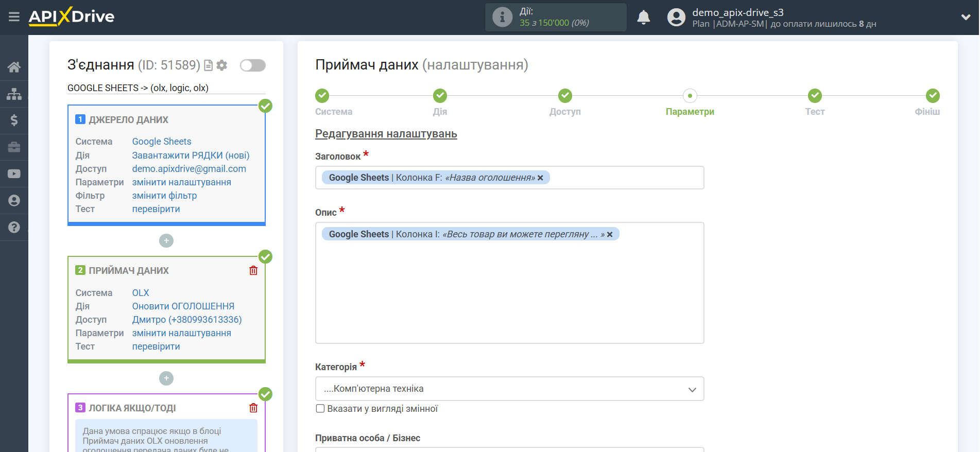Click the user avatar icon
980x452 pixels.
point(676,17)
